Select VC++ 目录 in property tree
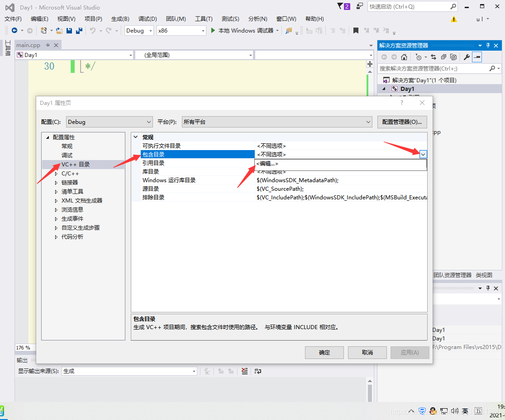Image resolution: width=505 pixels, height=420 pixels. tap(76, 165)
